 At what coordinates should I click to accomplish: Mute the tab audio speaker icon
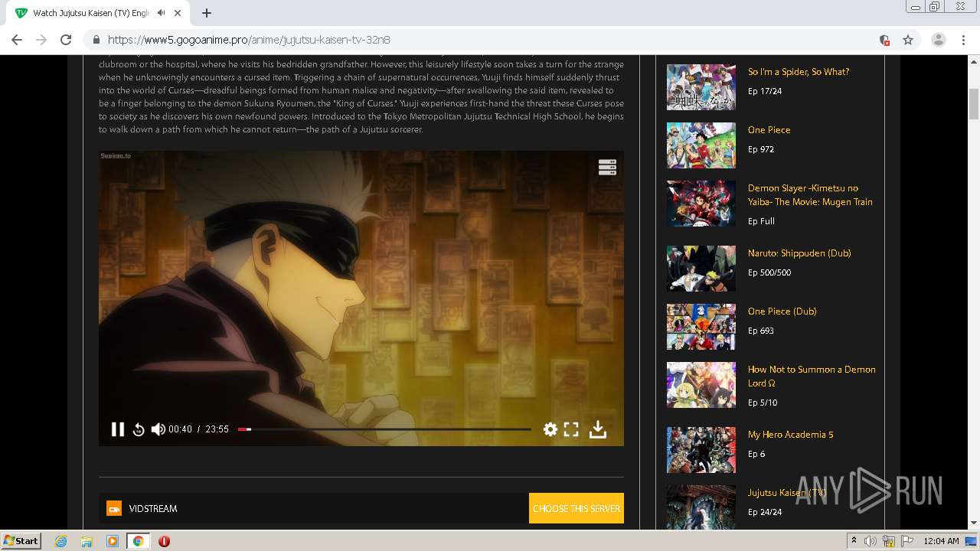162,13
